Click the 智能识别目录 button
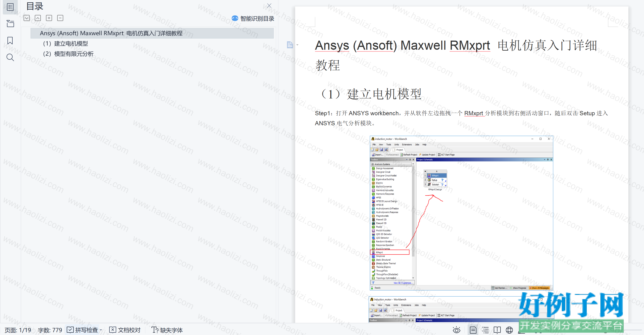The width and height of the screenshot is (644, 335). click(253, 18)
